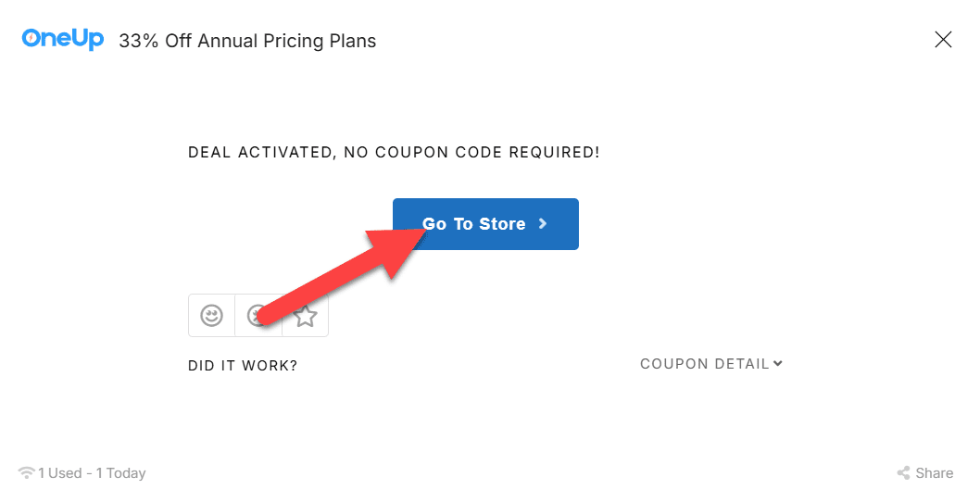This screenshot has width=980, height=502.
Task: Click the "33% Off Annual Pricing Plans" title
Action: (x=247, y=41)
